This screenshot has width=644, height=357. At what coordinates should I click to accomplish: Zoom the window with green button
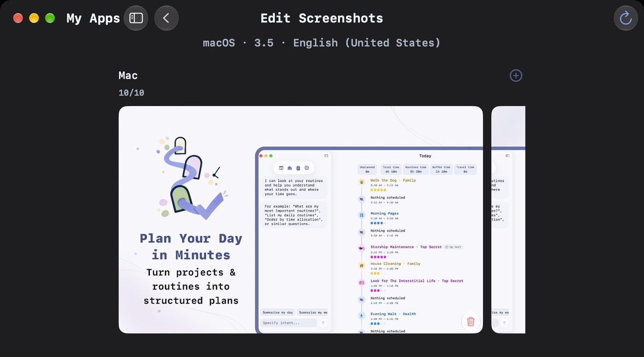[50, 18]
